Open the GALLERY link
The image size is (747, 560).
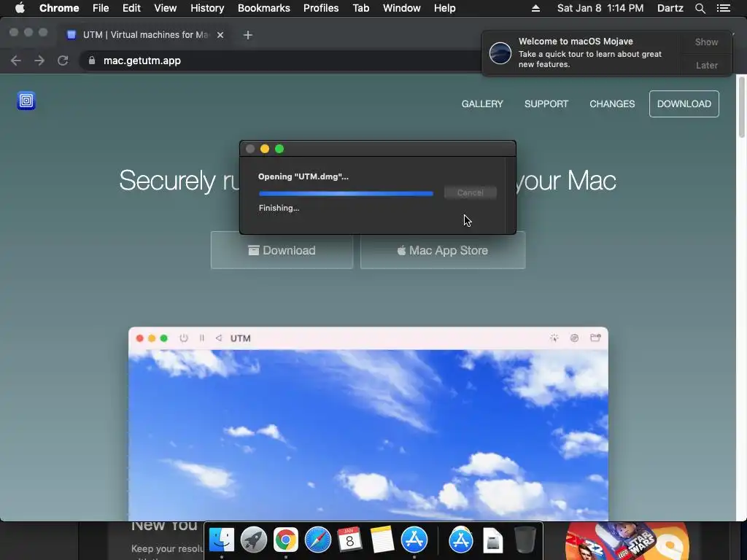click(482, 104)
